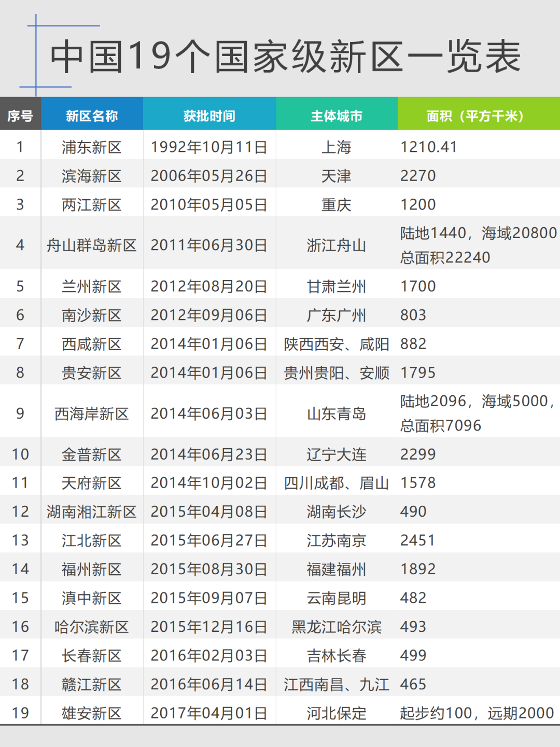Select the 主体城市 column header
560x747 pixels.
(337, 116)
